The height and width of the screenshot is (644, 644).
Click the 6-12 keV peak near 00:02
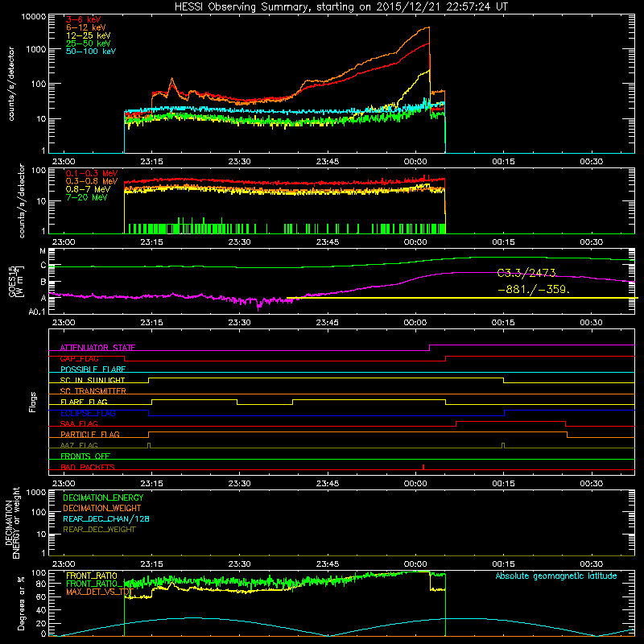tap(428, 28)
